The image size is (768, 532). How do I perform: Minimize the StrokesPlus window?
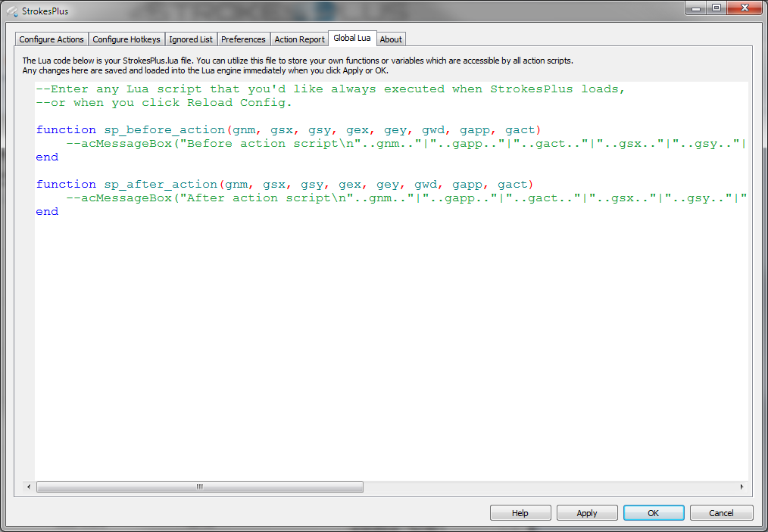pos(695,8)
